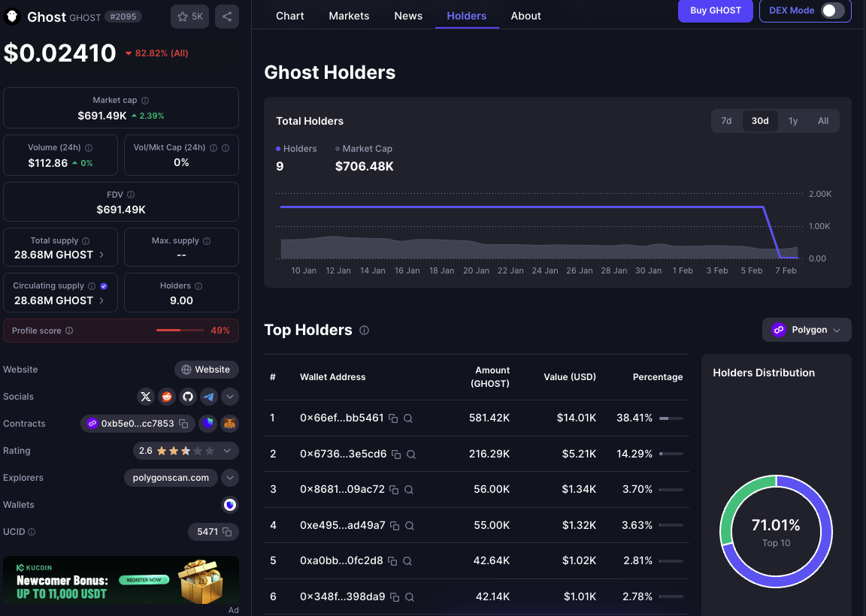Open the polygonscan.com explorer link
The image size is (866, 616).
[171, 478]
